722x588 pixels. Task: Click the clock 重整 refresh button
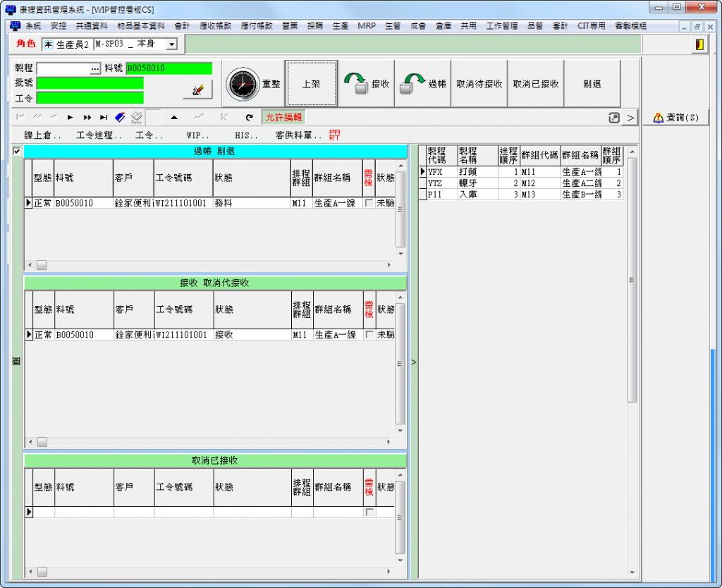252,83
